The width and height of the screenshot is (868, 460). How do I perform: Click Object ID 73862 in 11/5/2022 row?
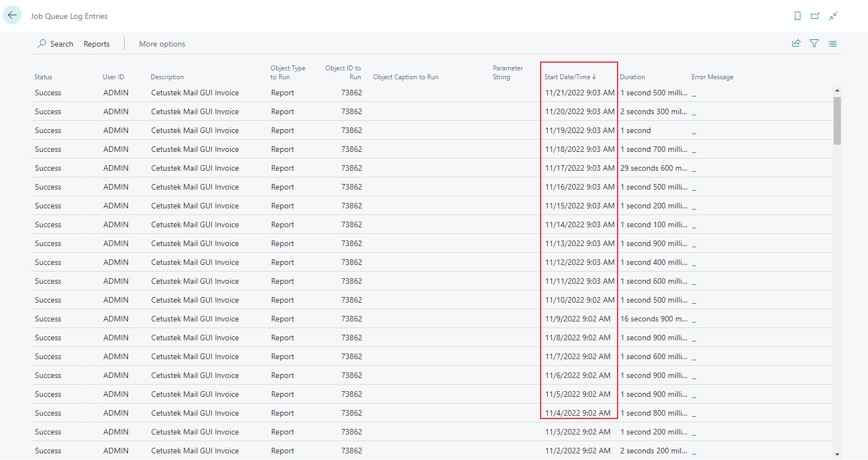click(352, 394)
